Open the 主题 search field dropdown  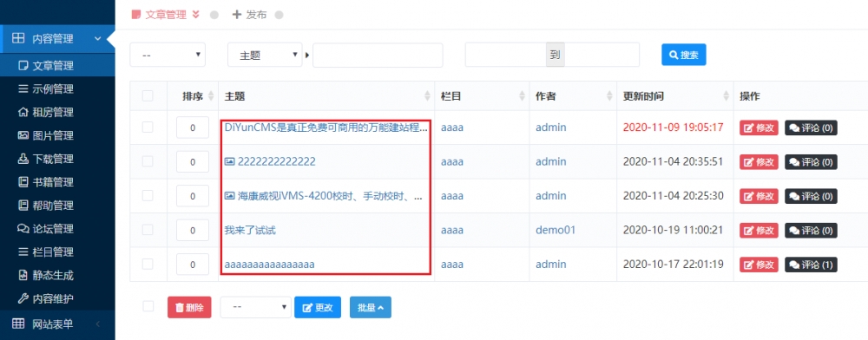tap(265, 55)
